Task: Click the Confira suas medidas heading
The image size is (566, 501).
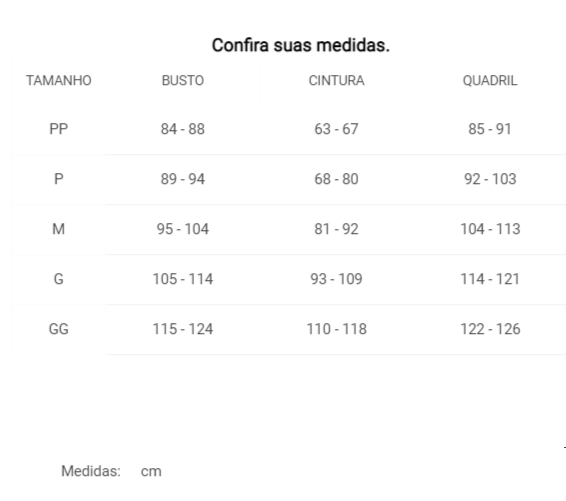Action: click(301, 45)
